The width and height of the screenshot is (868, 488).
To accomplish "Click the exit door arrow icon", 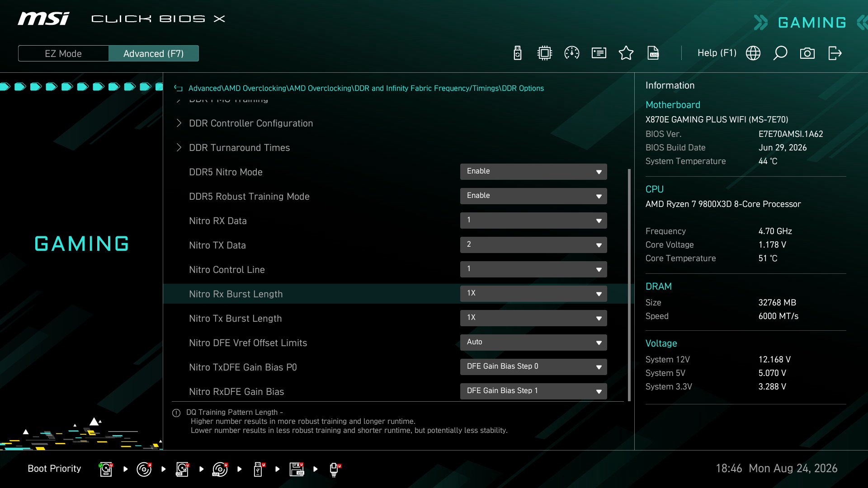I will click(835, 53).
